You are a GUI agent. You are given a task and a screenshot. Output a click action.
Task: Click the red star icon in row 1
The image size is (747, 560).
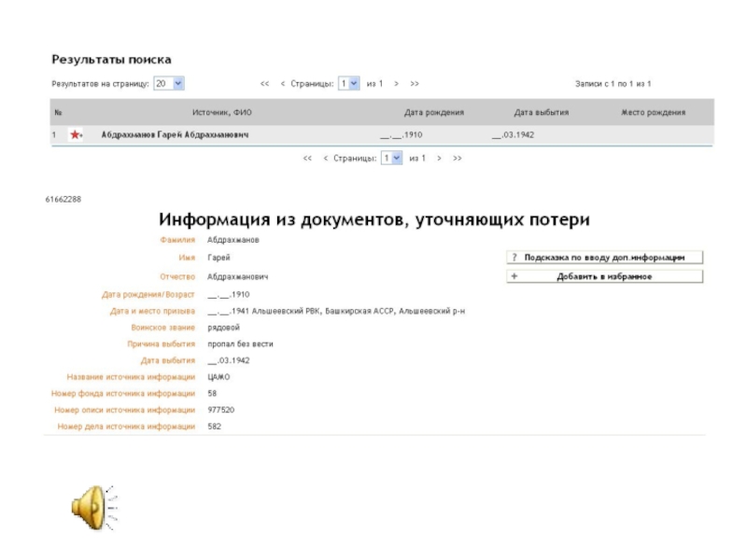76,135
